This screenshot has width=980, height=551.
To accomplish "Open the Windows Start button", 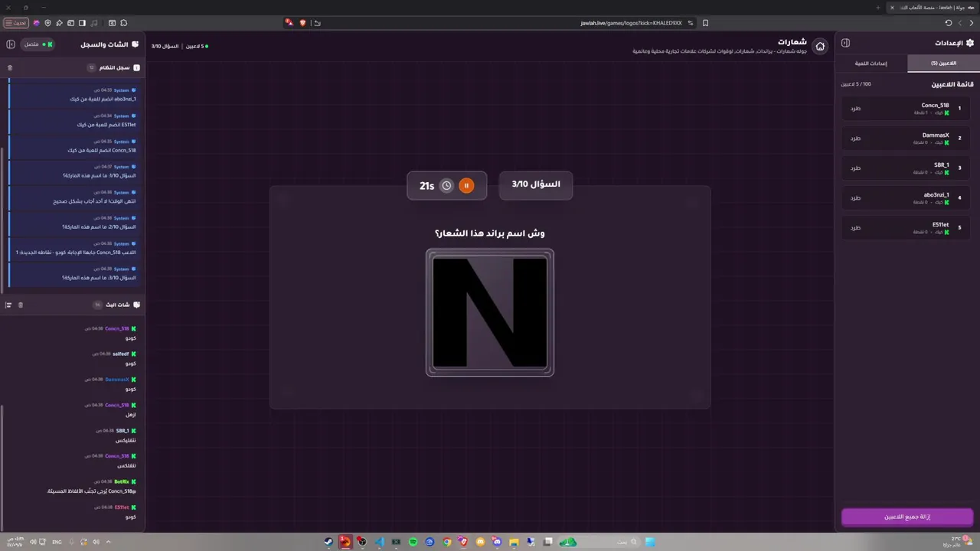I will 650,542.
